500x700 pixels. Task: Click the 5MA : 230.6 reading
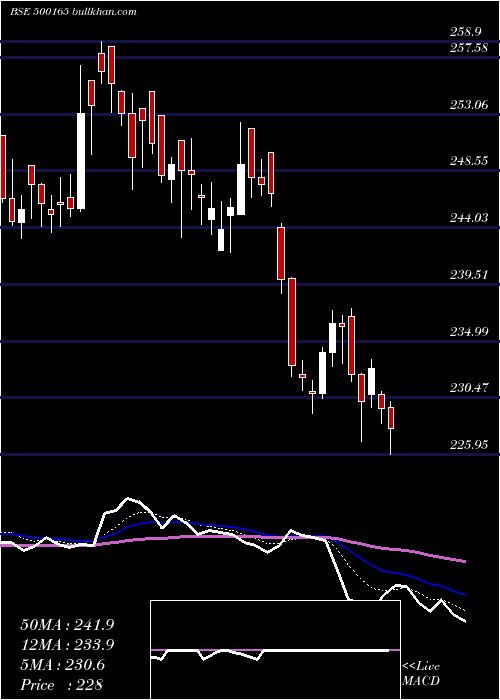[63, 665]
